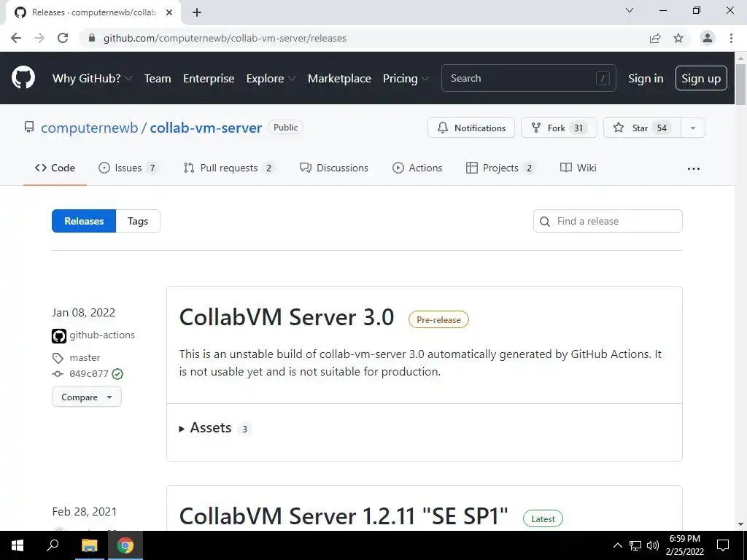Viewport: 747px width, 560px height.
Task: Click the Fork button
Action: 559,128
